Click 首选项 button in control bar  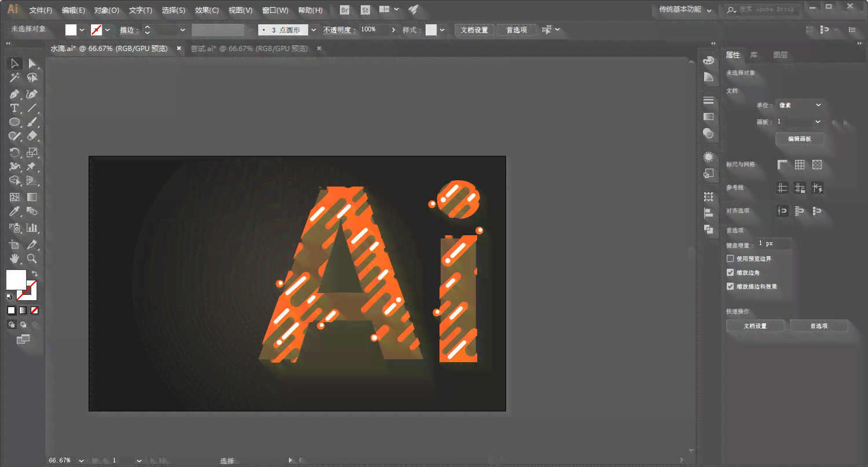517,30
